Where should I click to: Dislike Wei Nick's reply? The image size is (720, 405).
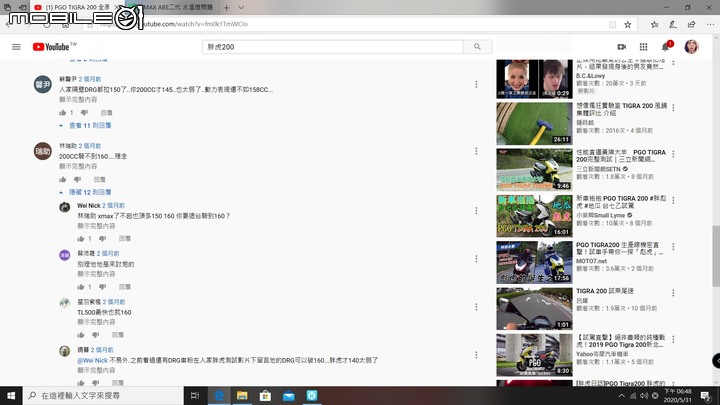point(102,239)
